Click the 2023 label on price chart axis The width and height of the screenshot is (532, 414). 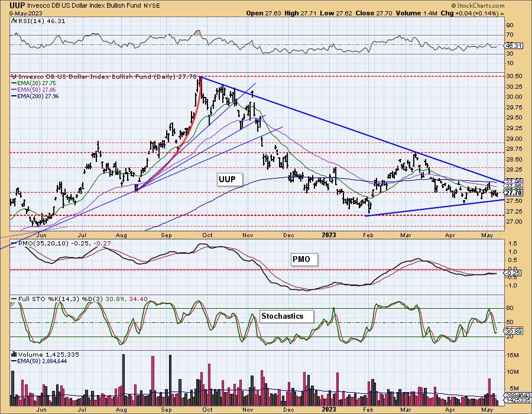click(x=329, y=235)
